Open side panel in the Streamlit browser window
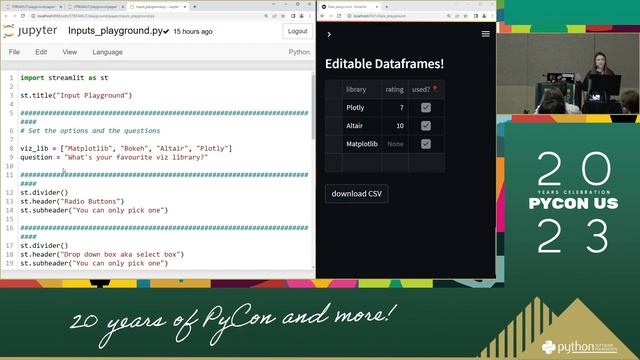This screenshot has height=360, width=640. coord(476,16)
